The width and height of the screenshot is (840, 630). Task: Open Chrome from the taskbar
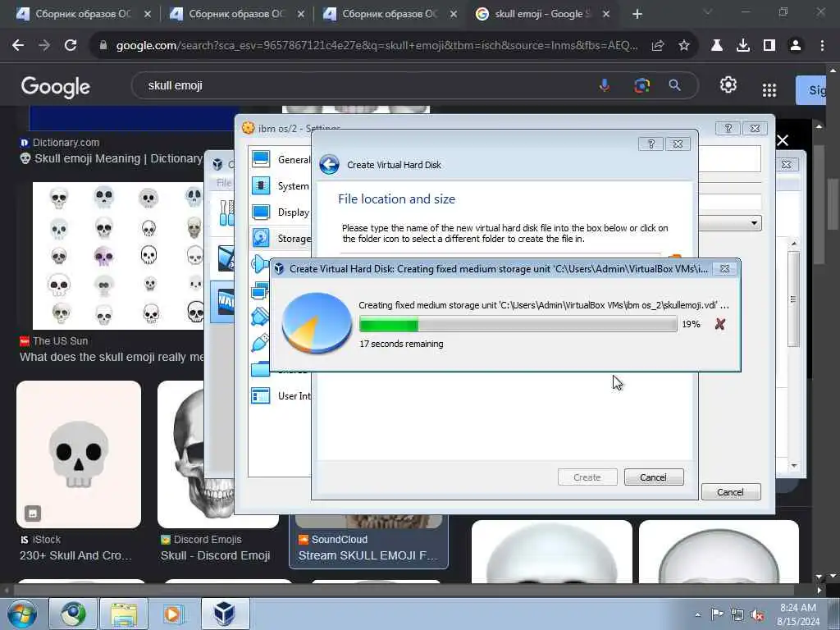coord(73,614)
